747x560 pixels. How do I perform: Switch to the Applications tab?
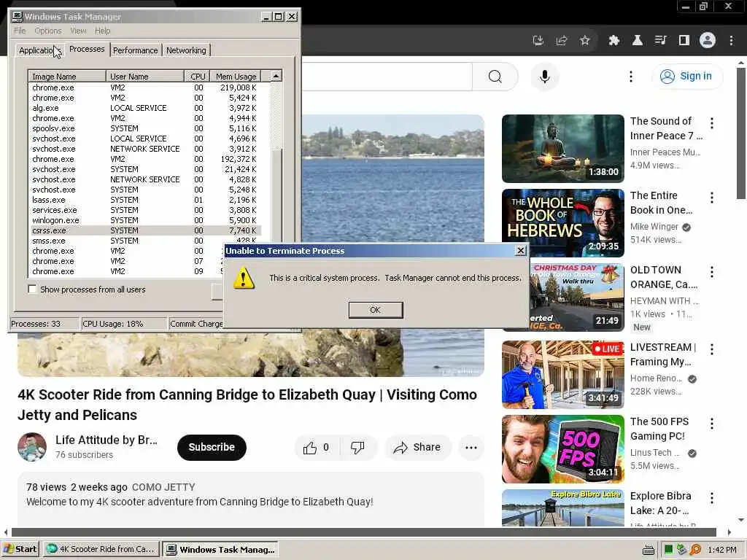39,50
